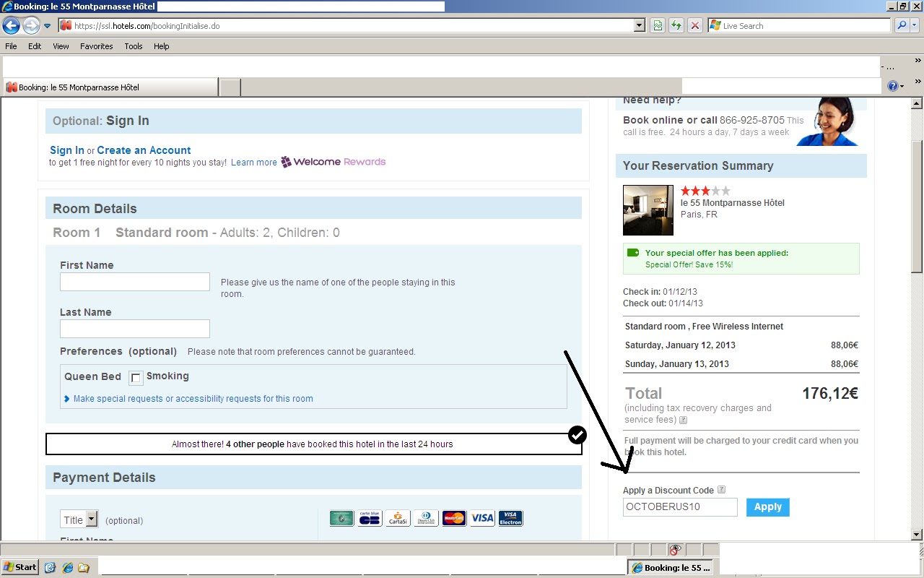Click the Diners Club card icon

coord(426,518)
